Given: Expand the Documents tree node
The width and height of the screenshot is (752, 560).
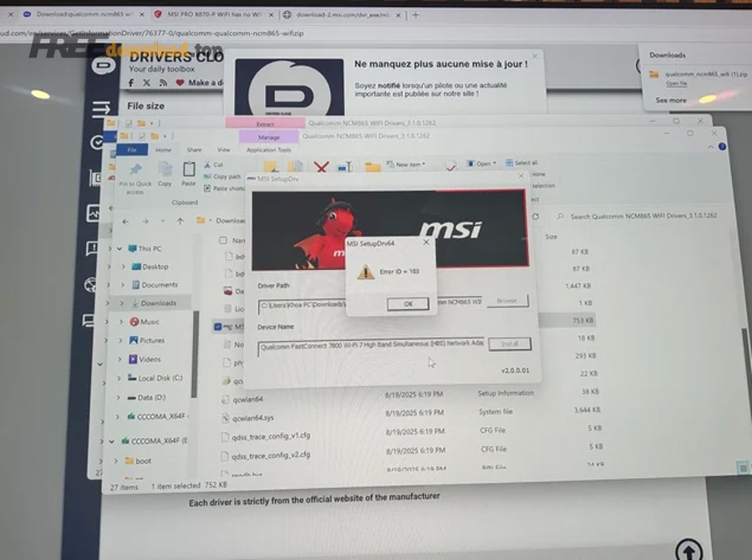Looking at the screenshot, I should point(122,284).
